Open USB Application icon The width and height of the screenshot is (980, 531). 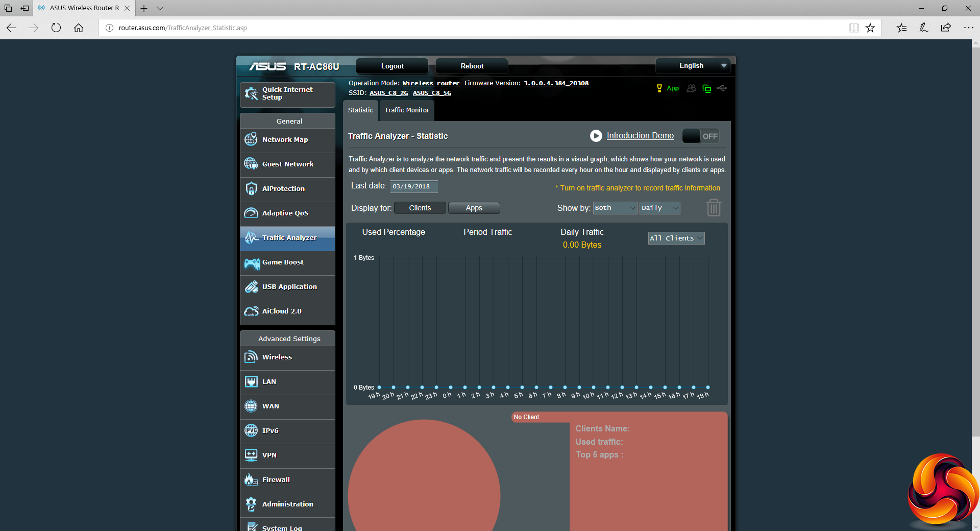point(251,286)
